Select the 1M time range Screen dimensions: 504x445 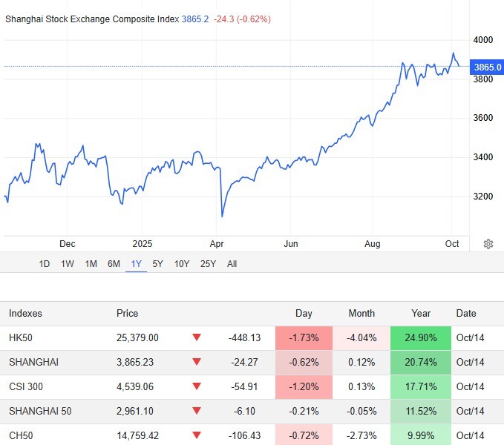[x=91, y=263]
